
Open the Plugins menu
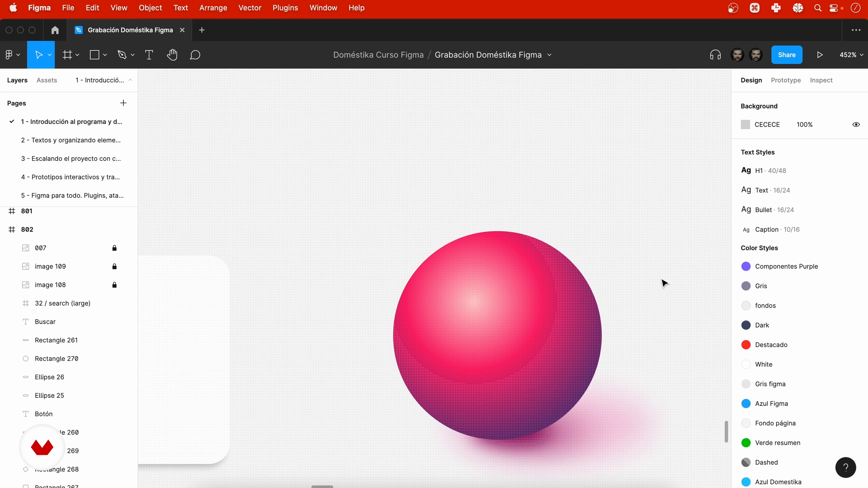(285, 8)
